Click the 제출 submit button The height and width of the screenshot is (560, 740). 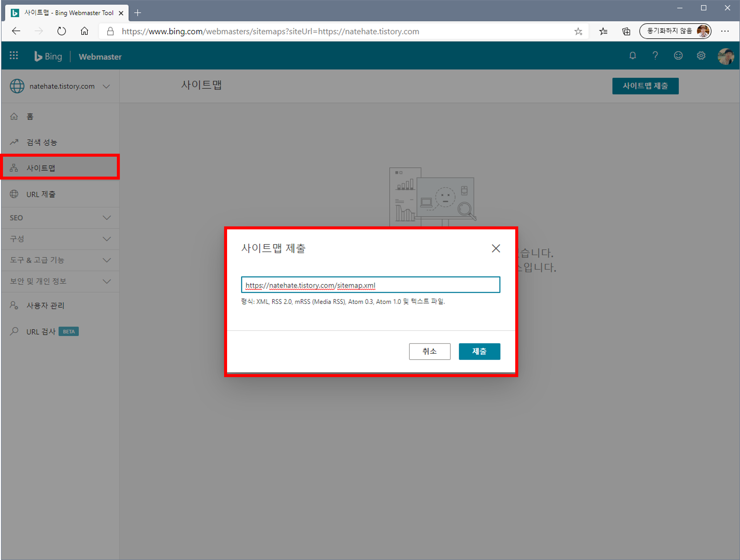[479, 351]
